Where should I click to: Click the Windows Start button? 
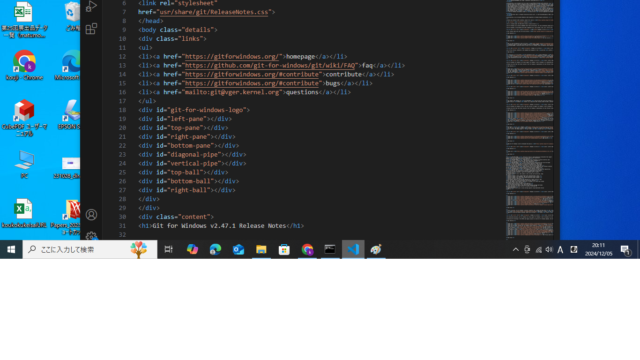point(11,249)
